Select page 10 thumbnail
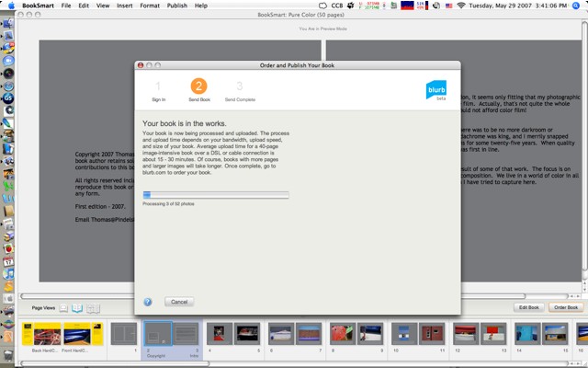This screenshot has width=588, height=368. [404, 333]
